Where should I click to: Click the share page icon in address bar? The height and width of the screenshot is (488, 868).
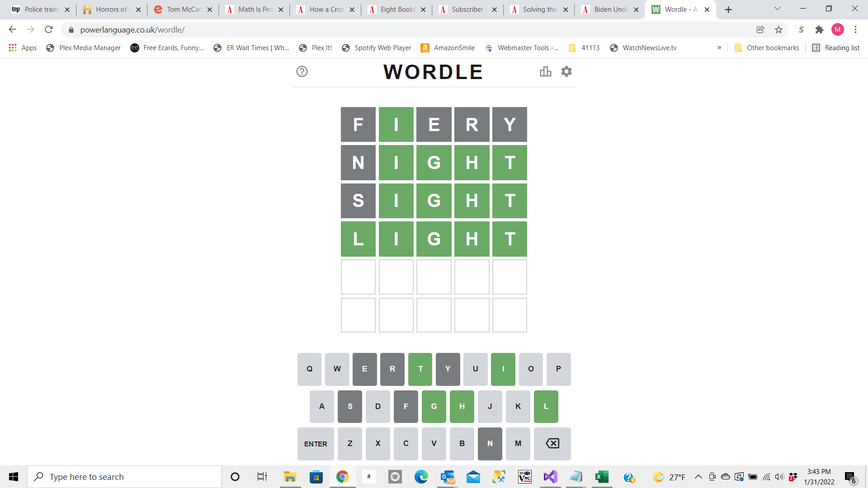[760, 30]
